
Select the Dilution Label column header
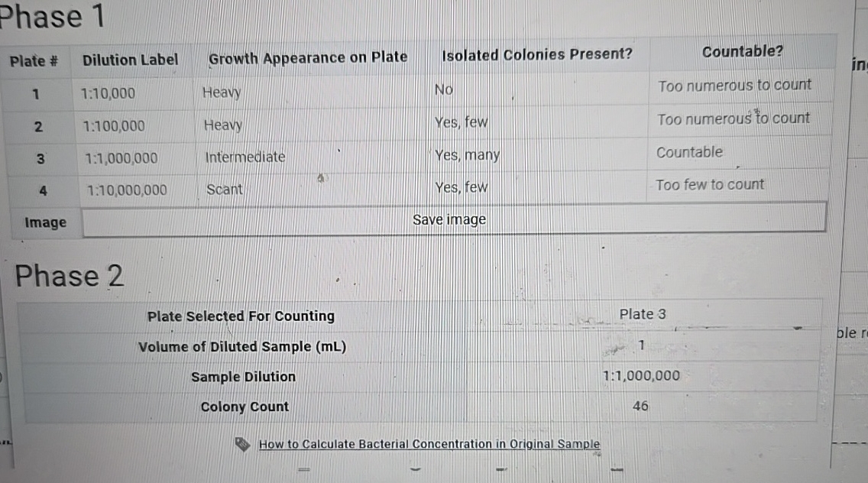[x=131, y=59]
